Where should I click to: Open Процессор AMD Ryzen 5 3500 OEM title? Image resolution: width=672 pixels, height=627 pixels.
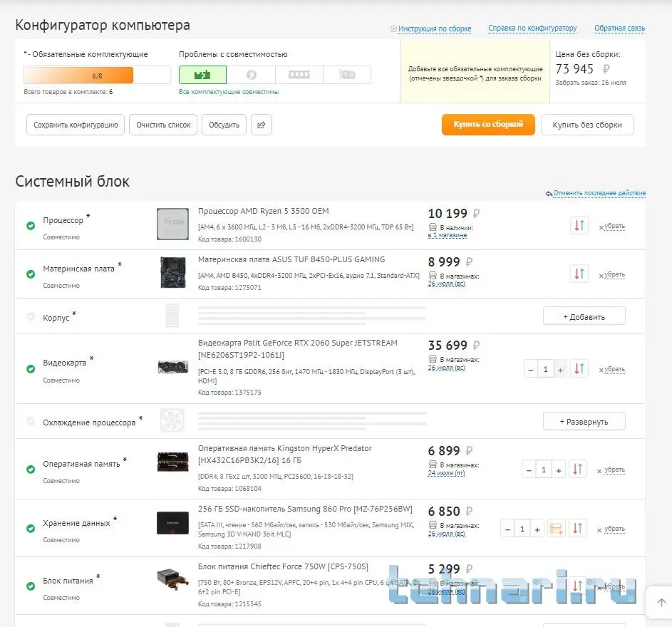pyautogui.click(x=263, y=211)
